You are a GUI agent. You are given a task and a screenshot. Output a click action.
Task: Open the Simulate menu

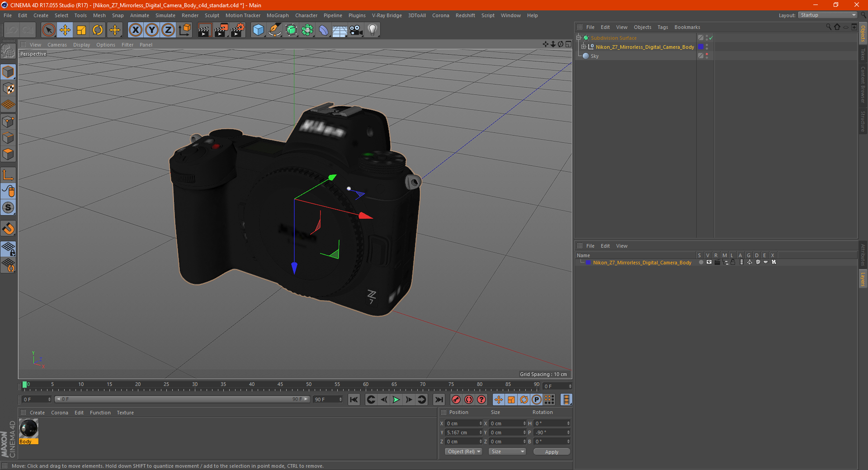[x=165, y=15]
